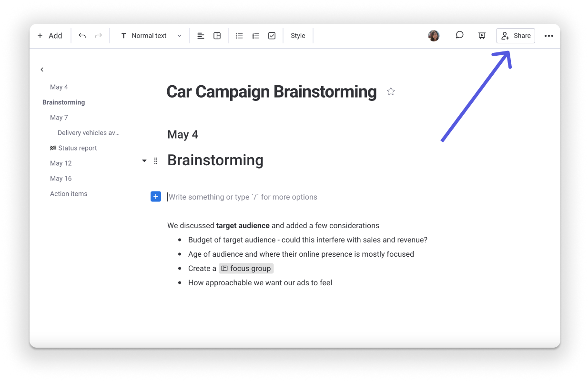Click the Share button

coord(516,35)
